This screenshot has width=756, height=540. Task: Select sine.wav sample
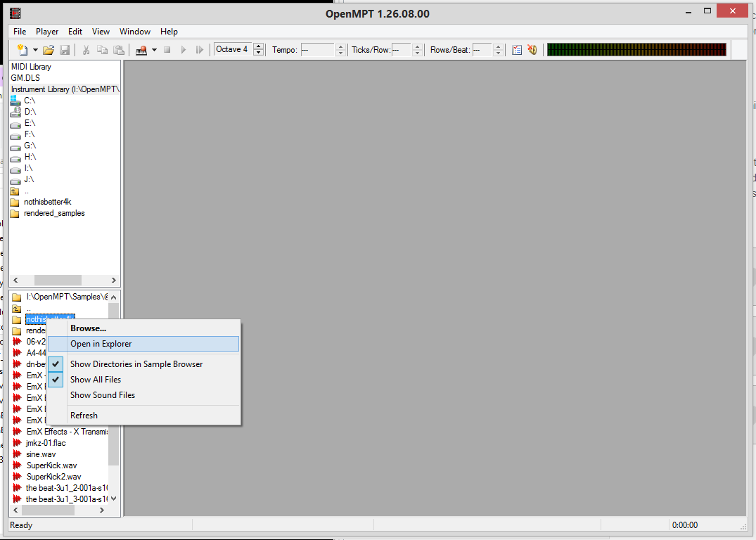pos(41,454)
